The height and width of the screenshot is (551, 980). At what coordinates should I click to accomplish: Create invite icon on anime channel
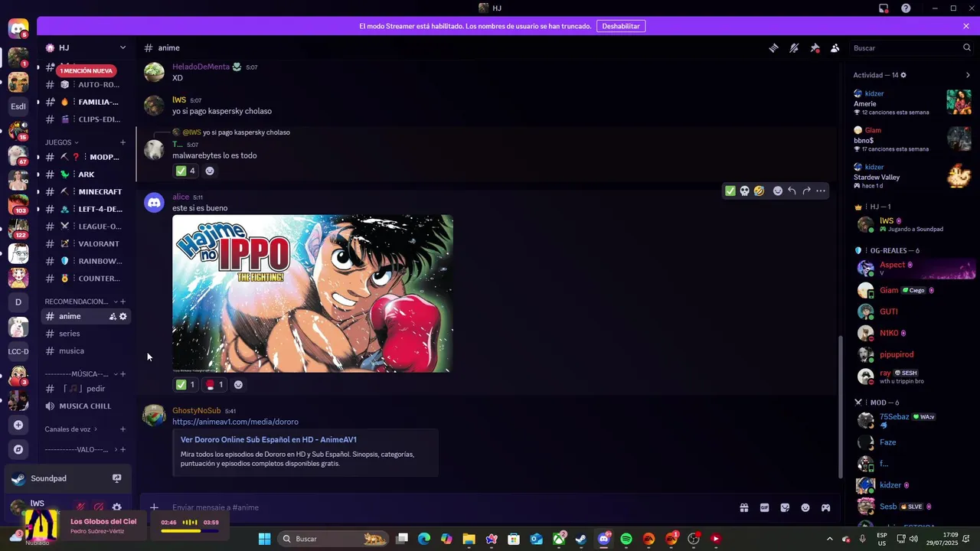(x=113, y=316)
